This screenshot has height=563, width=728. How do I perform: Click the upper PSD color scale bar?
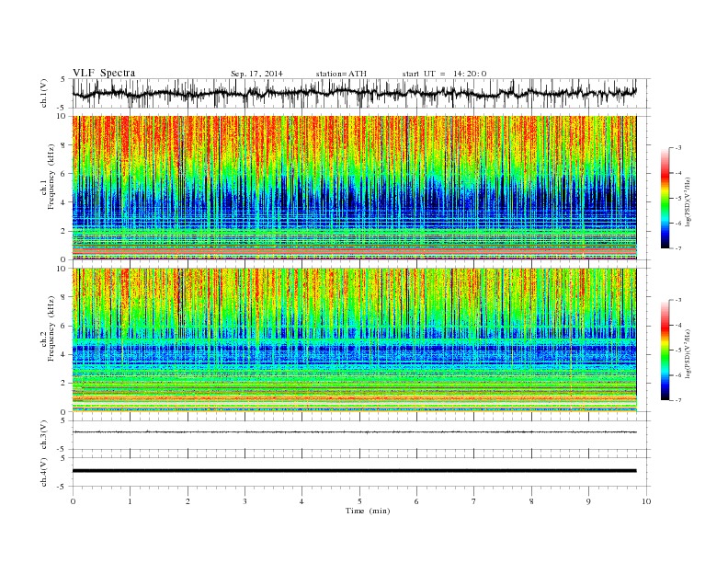pyautogui.click(x=665, y=198)
